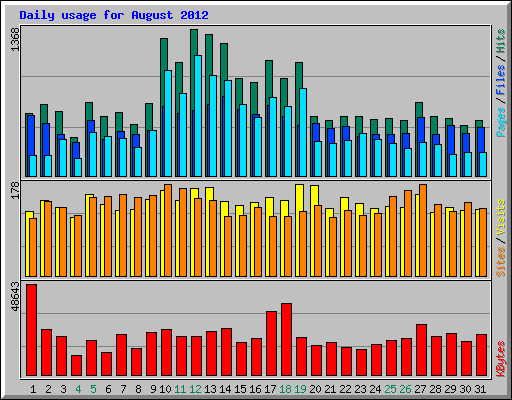Image resolution: width=512 pixels, height=400 pixels.
Task: Click the cyan Pages bar for day 12
Action: point(198,116)
